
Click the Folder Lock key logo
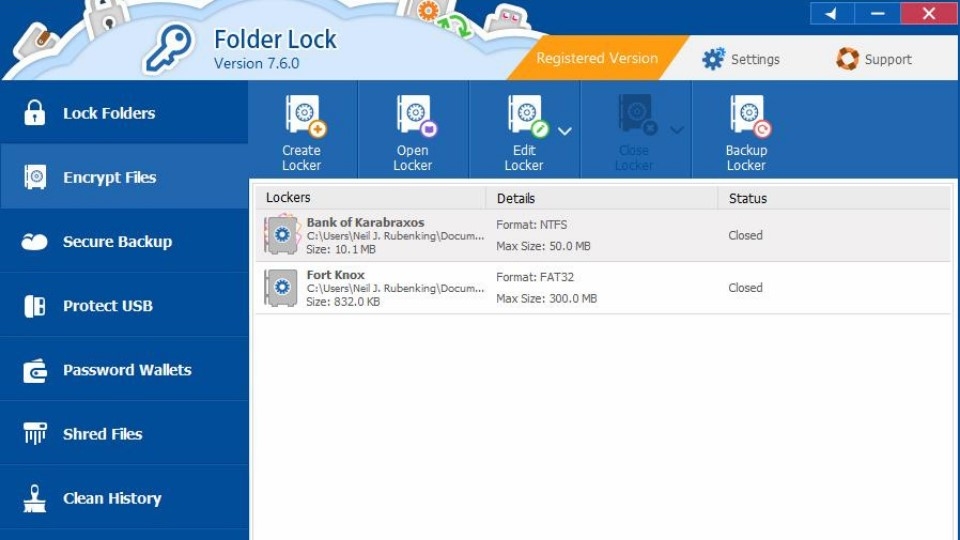[168, 48]
